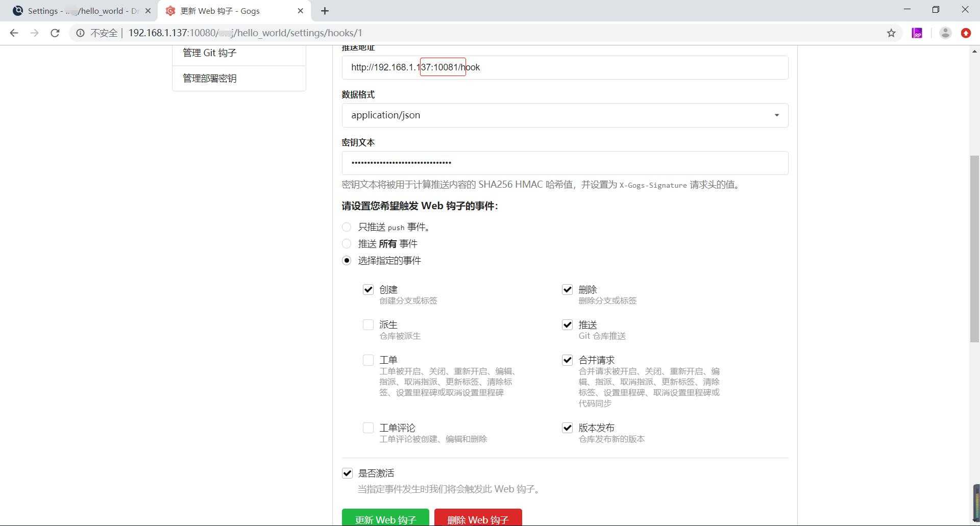The height and width of the screenshot is (526, 980).
Task: Uncheck the 推送 Git 仓库推送 checkbox
Action: point(567,325)
